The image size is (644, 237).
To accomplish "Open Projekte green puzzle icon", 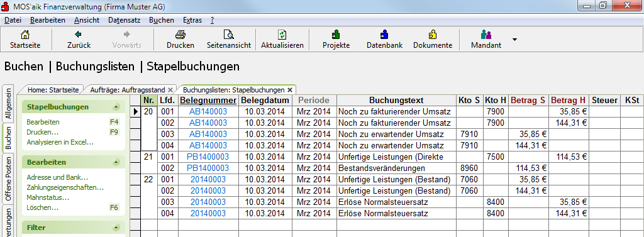I will pyautogui.click(x=336, y=35).
